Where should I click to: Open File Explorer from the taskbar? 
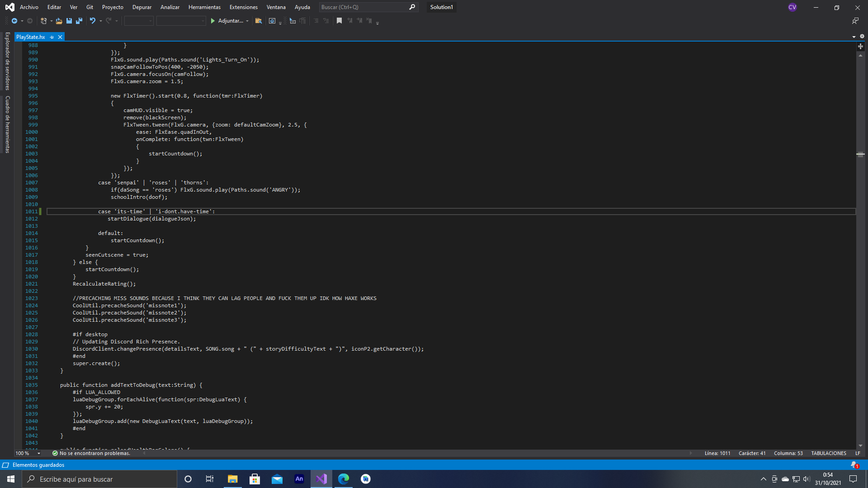(x=232, y=479)
